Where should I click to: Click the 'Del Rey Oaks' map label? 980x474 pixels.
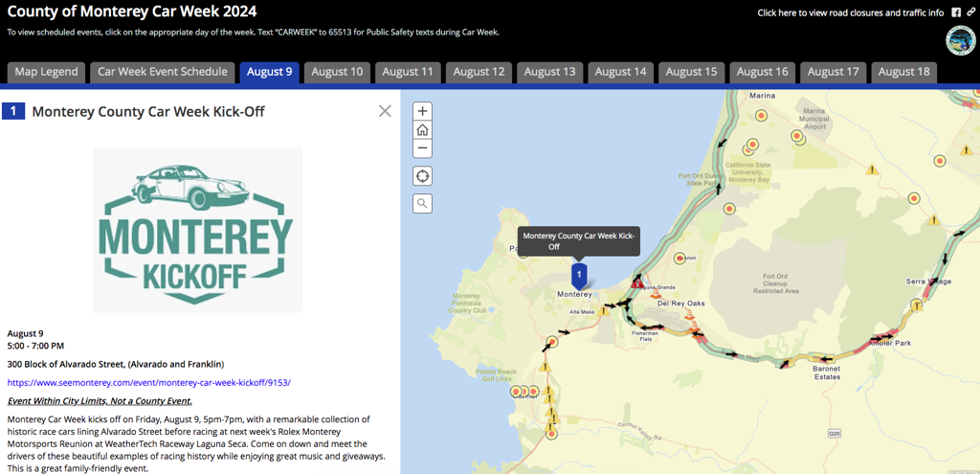[681, 304]
